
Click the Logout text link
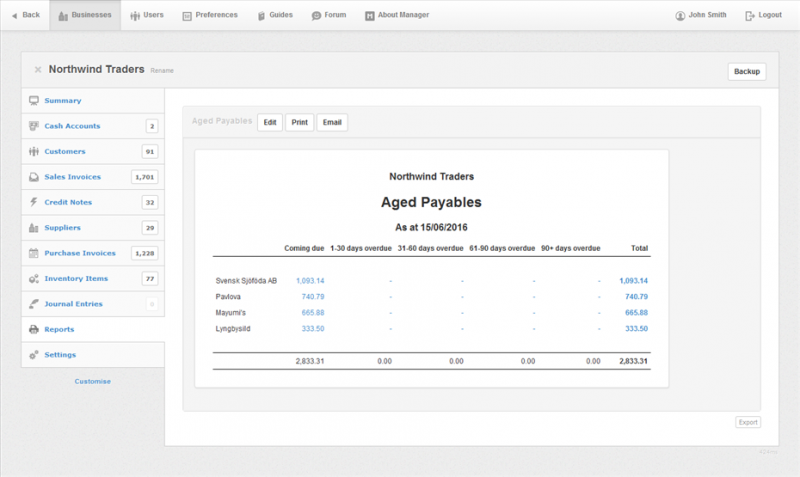click(x=770, y=15)
